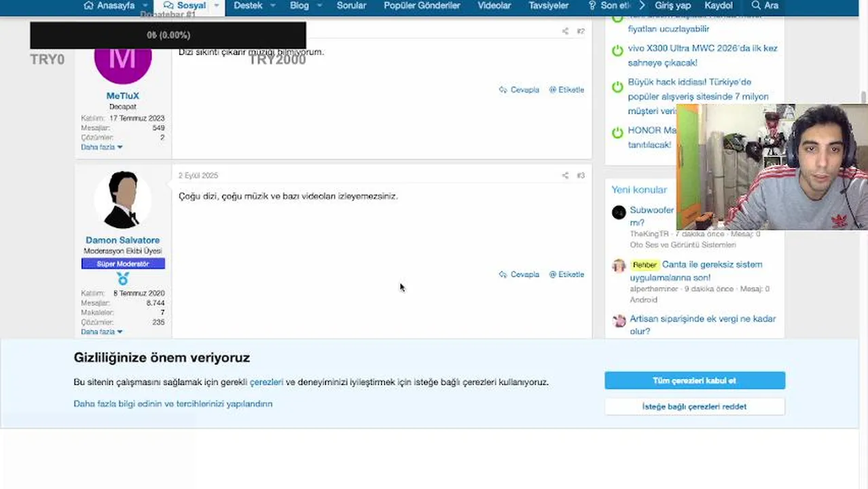Click the Süper Moderatör badge
The image size is (868, 489).
123,264
